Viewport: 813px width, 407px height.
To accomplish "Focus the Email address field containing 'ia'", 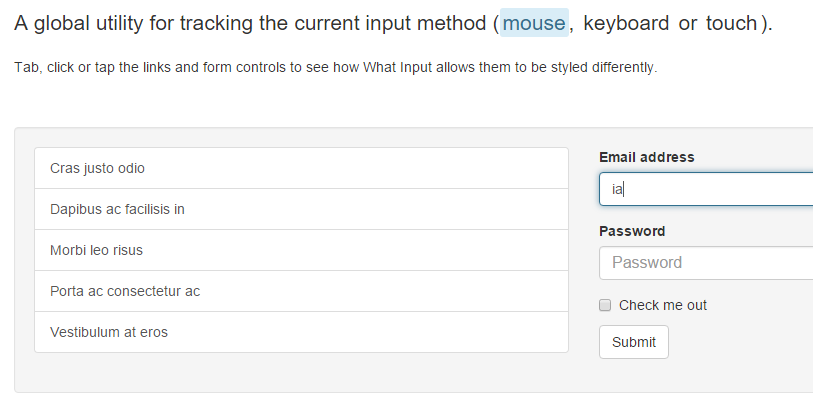I will coord(705,189).
